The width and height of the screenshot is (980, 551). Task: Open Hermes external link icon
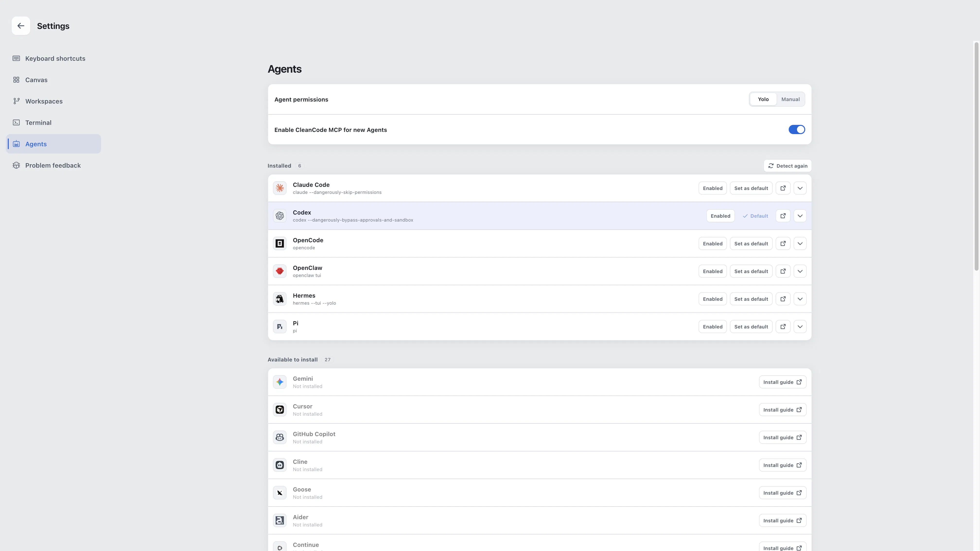pos(783,299)
